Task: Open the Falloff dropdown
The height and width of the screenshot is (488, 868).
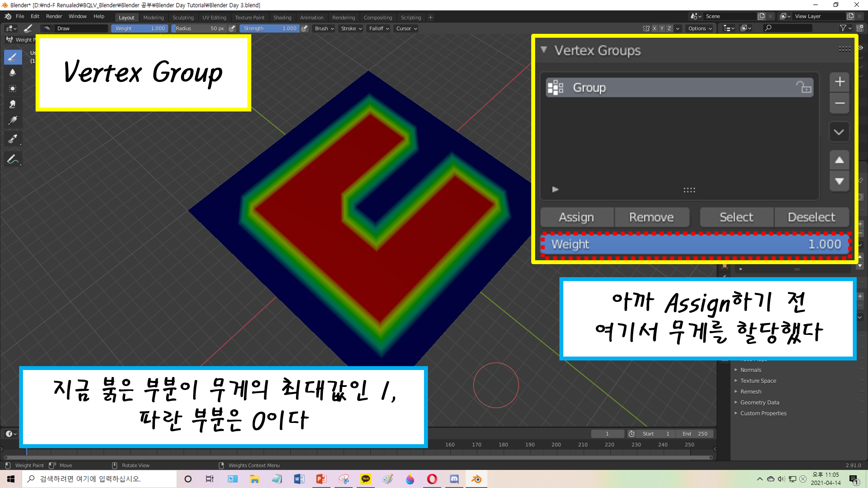Action: pyautogui.click(x=378, y=29)
